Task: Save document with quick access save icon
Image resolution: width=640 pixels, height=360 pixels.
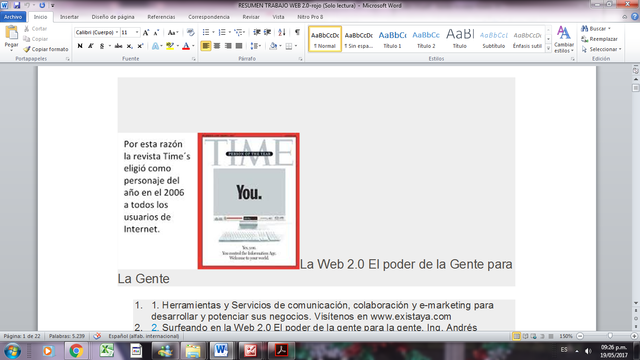Action: (17, 5)
